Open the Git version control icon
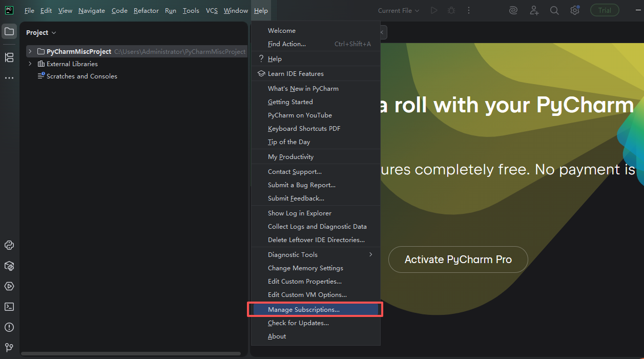The image size is (644, 359). 9,347
